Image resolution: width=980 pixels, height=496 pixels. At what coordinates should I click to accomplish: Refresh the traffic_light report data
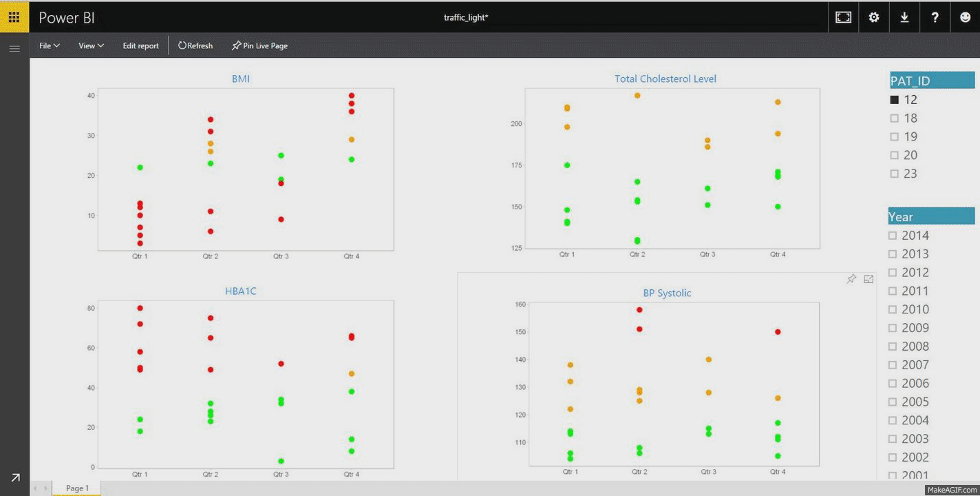click(195, 45)
